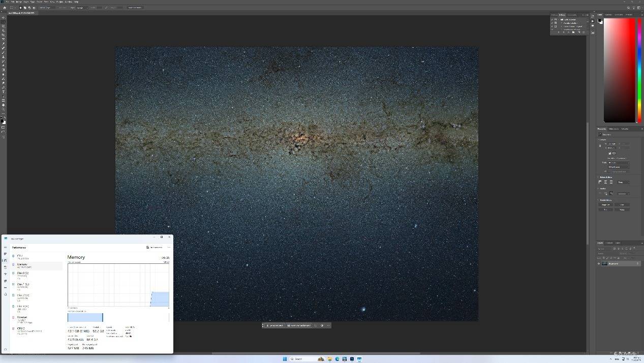Image resolution: width=644 pixels, height=363 pixels.
Task: Click Run new task button
Action: pyautogui.click(x=155, y=248)
